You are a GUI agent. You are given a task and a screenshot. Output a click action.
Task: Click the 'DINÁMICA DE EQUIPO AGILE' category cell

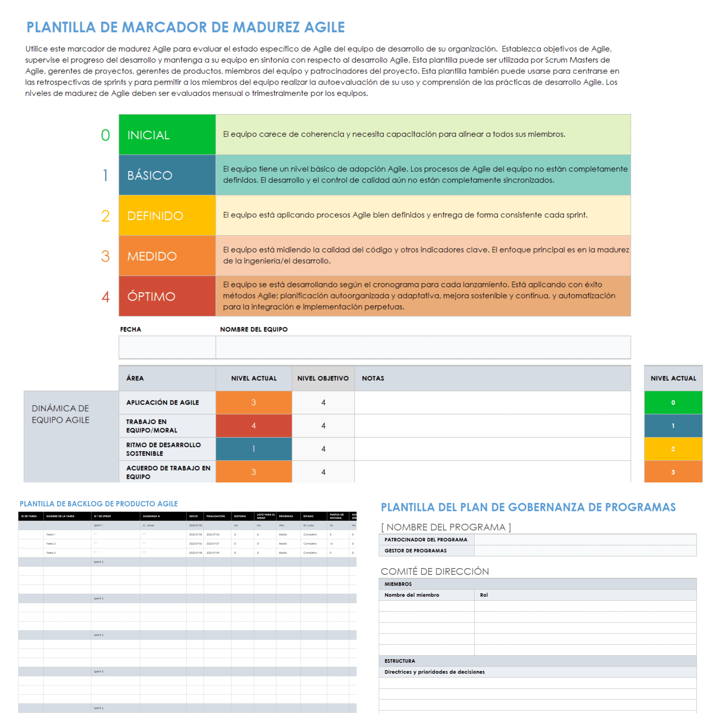coord(71,436)
